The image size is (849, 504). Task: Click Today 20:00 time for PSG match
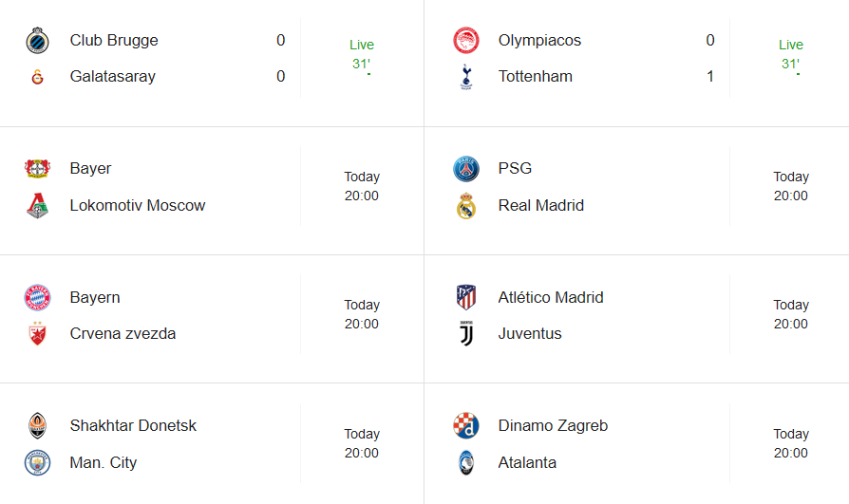(790, 186)
